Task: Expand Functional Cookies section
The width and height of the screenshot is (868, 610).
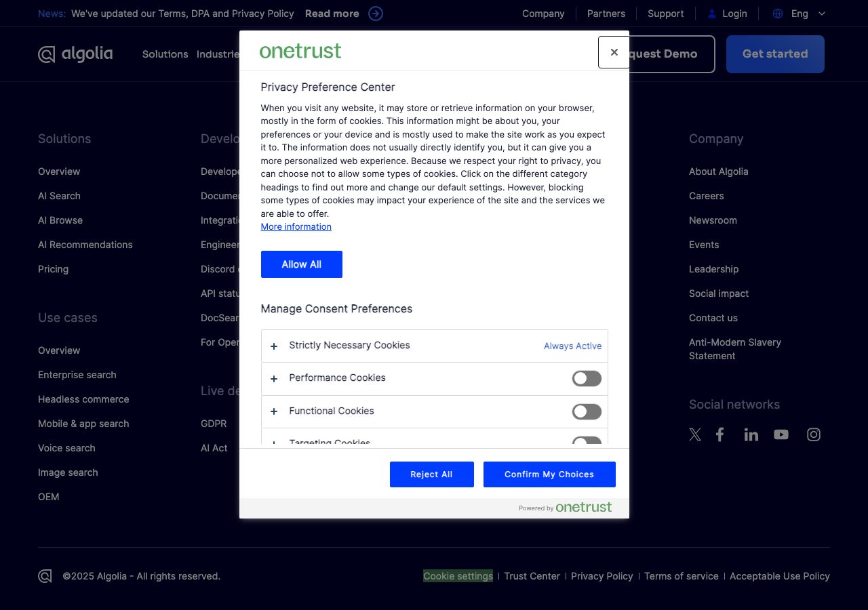Action: (274, 411)
